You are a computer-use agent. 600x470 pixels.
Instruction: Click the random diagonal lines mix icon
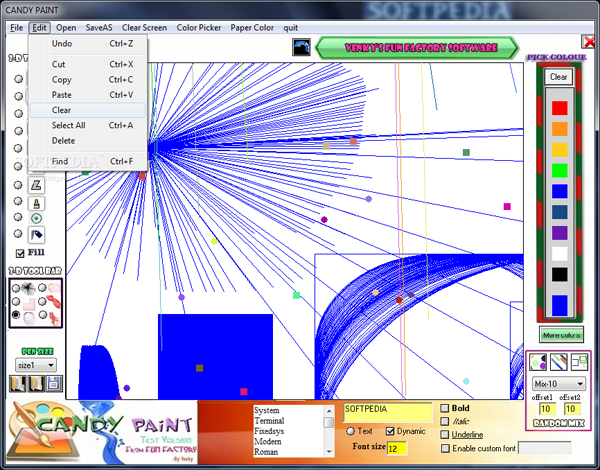tap(558, 362)
